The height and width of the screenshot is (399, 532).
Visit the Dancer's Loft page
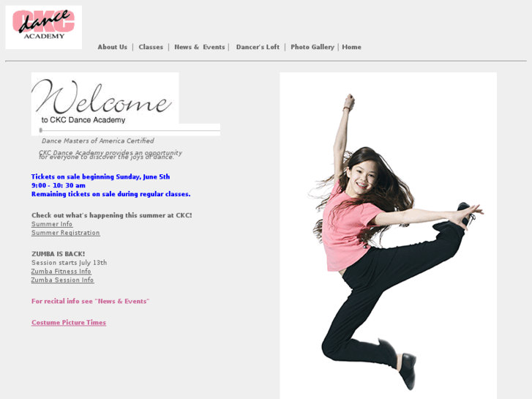(258, 47)
